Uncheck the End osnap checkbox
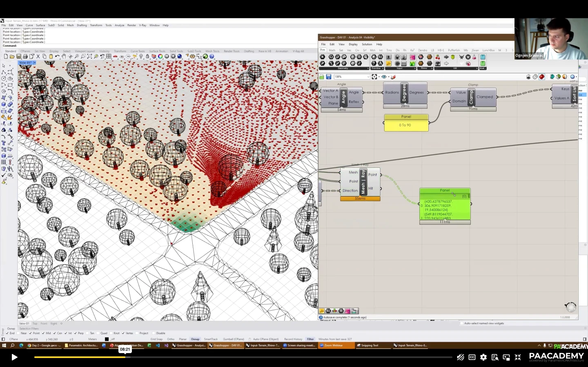Viewport: 588px width, 367px height. coord(7,333)
